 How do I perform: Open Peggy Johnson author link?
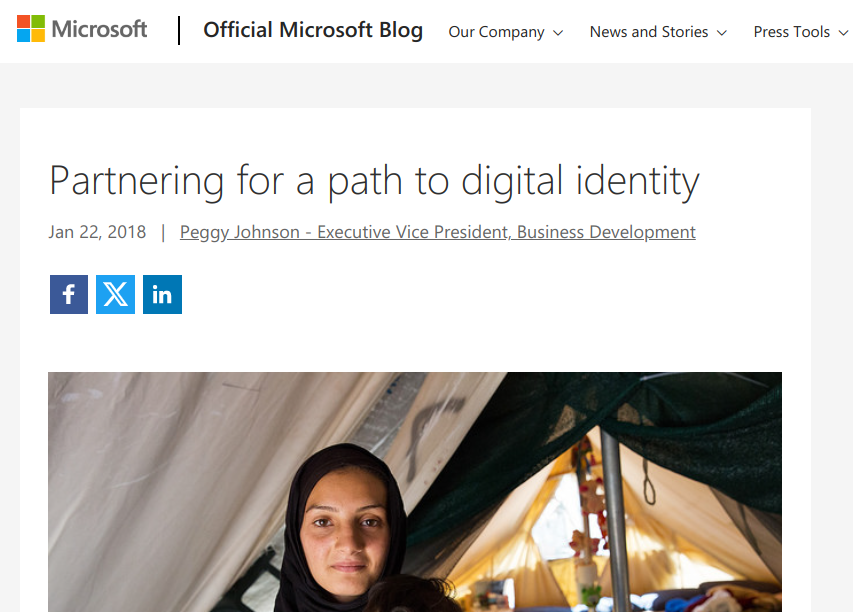(x=437, y=232)
